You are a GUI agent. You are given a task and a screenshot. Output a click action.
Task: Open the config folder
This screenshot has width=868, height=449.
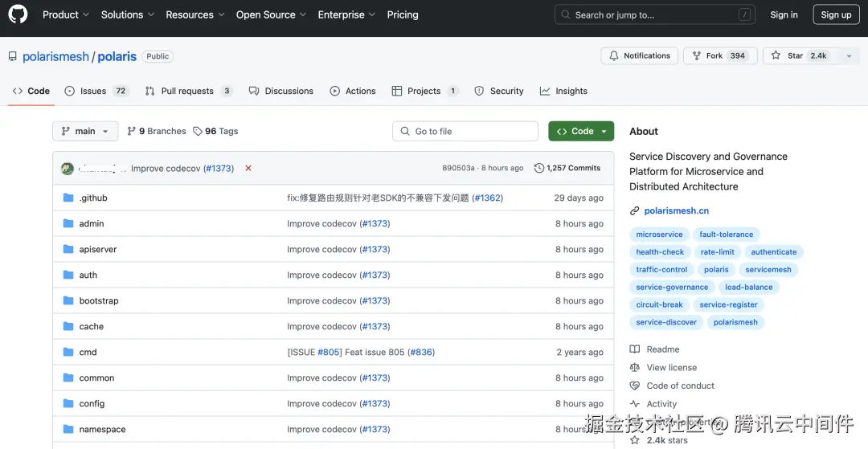tap(92, 404)
